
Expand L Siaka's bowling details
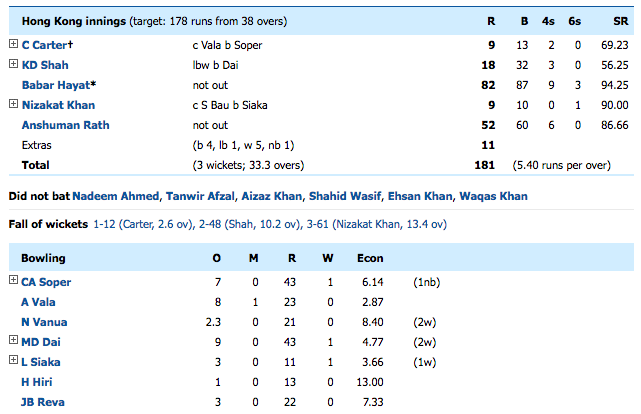[x=12, y=362]
